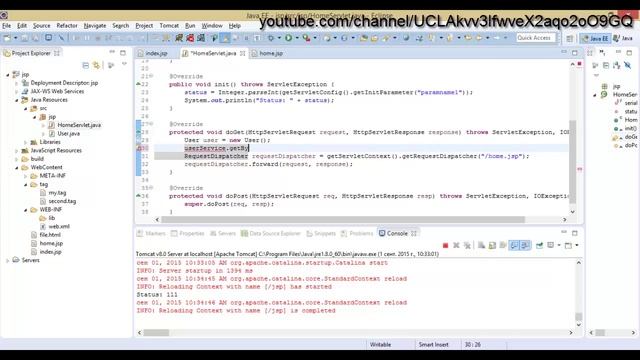Click the Toggle Mark Occurrences toolbar icon
The image size is (640, 360).
pos(225,38)
